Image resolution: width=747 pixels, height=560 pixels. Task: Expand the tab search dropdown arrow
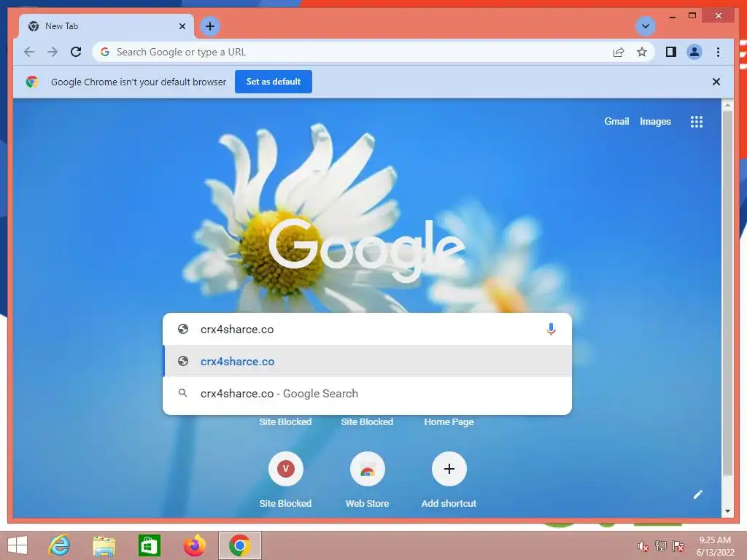[646, 26]
